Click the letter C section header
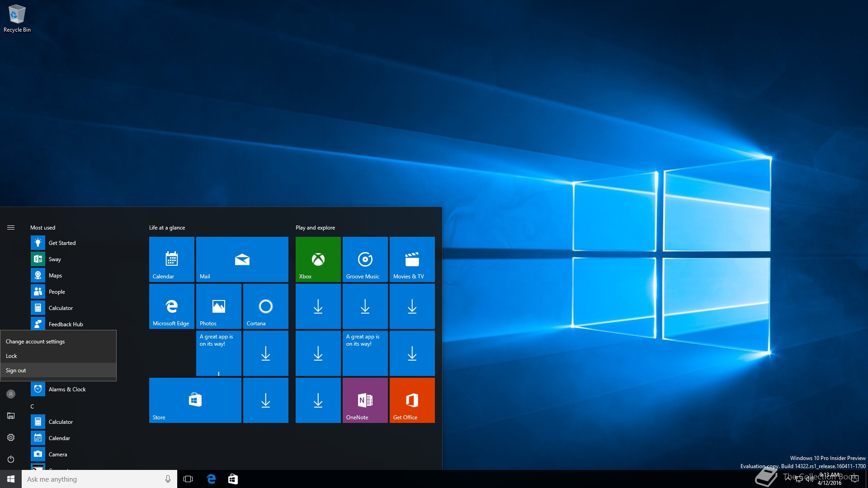 tap(32, 407)
